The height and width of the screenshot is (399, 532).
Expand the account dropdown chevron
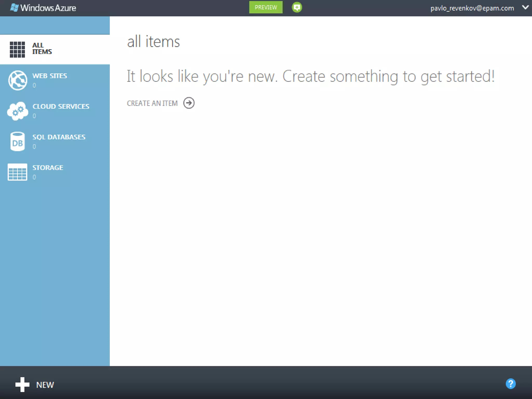pos(525,8)
